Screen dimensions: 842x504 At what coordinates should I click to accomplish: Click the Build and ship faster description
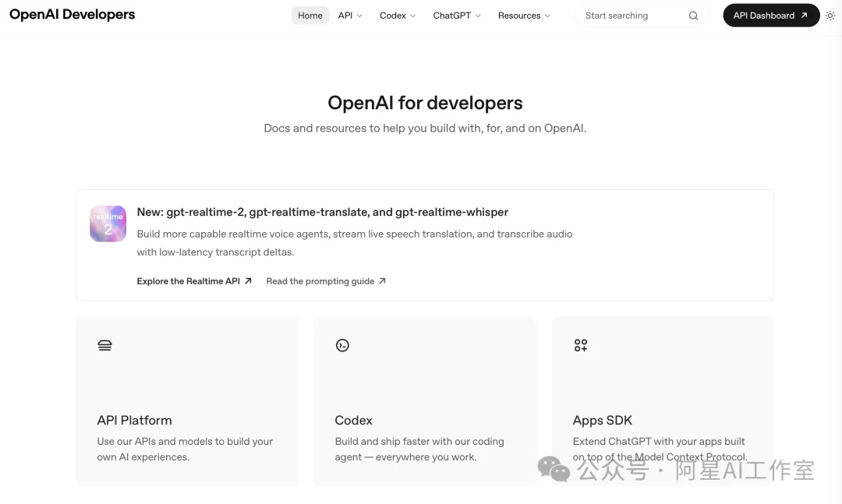coord(419,449)
